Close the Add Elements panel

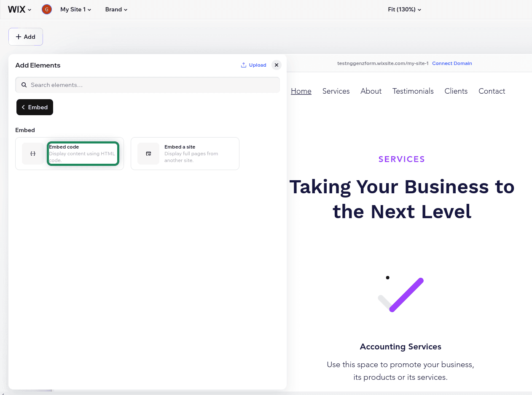pos(277,65)
